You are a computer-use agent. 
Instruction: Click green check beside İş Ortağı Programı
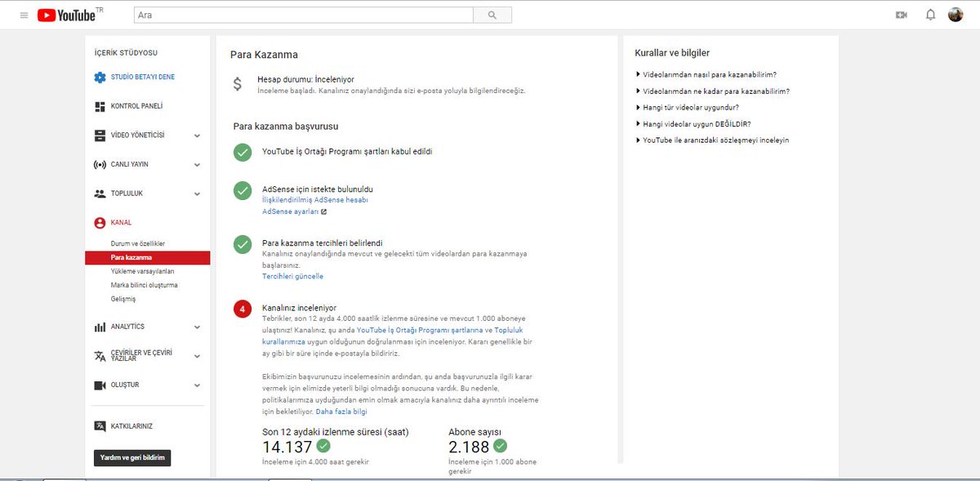(x=243, y=152)
